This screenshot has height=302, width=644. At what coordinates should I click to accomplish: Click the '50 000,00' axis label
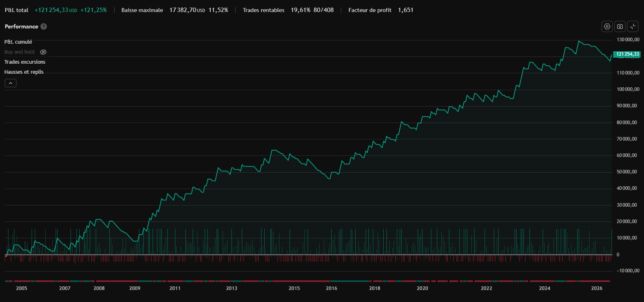tap(627, 172)
